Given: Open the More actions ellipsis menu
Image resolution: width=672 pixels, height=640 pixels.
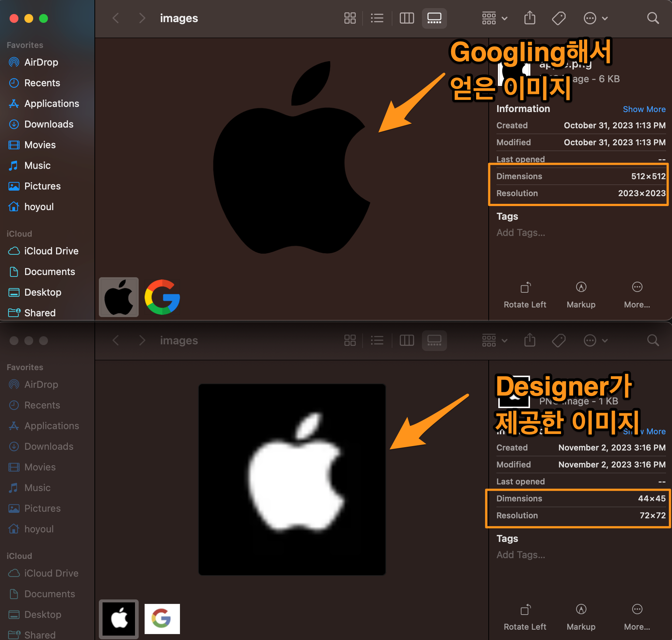Looking at the screenshot, I should coord(595,18).
